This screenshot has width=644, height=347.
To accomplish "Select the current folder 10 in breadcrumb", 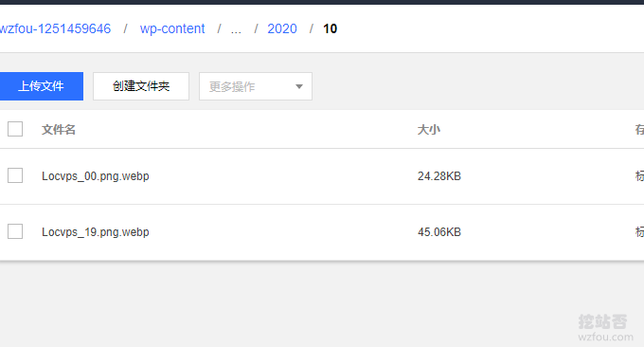I will 330,28.
